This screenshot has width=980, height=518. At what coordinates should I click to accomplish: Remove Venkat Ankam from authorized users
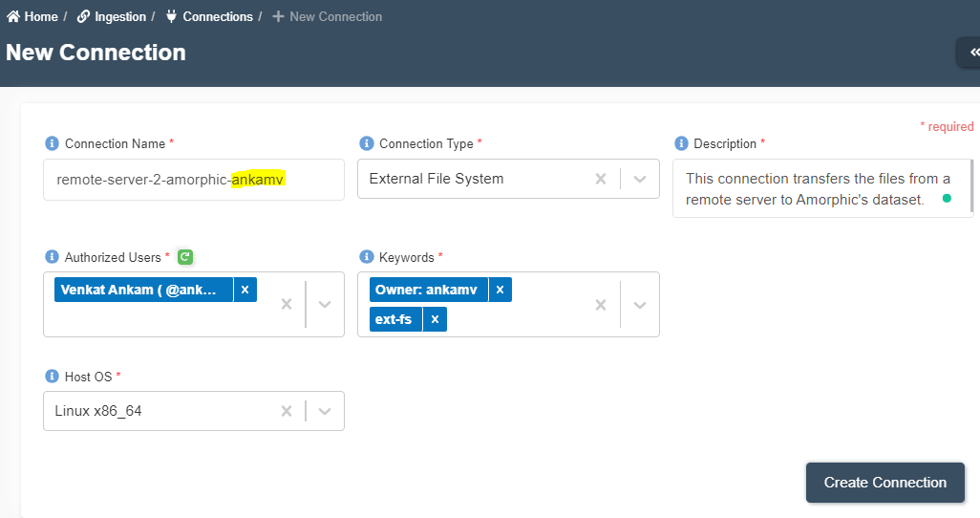(245, 290)
